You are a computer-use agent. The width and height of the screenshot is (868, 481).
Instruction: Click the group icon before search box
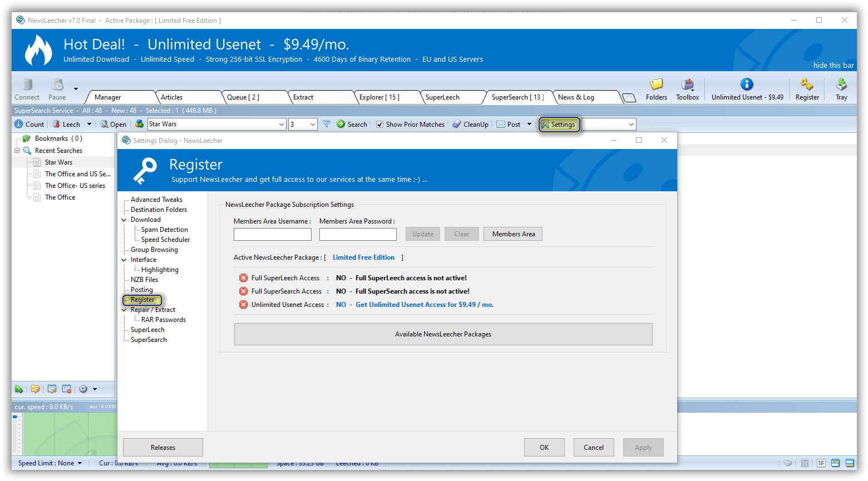click(x=139, y=125)
